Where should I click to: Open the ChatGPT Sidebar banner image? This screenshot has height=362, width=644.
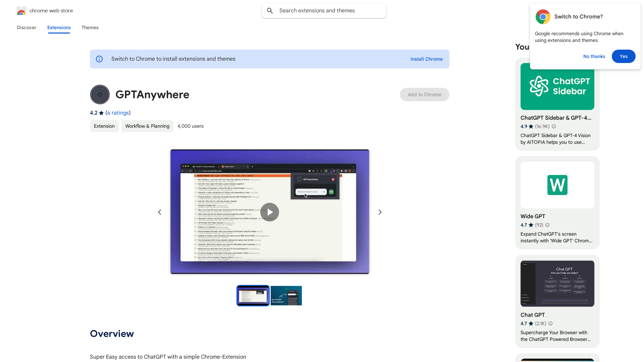coord(557,86)
